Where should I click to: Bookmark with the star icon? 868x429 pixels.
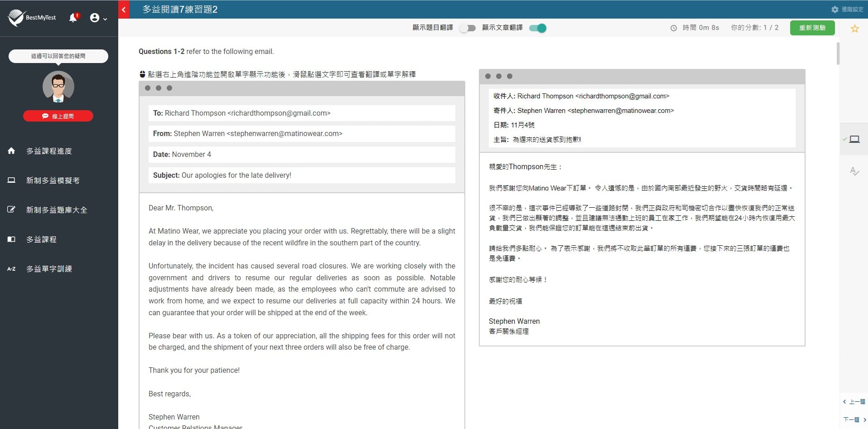855,29
